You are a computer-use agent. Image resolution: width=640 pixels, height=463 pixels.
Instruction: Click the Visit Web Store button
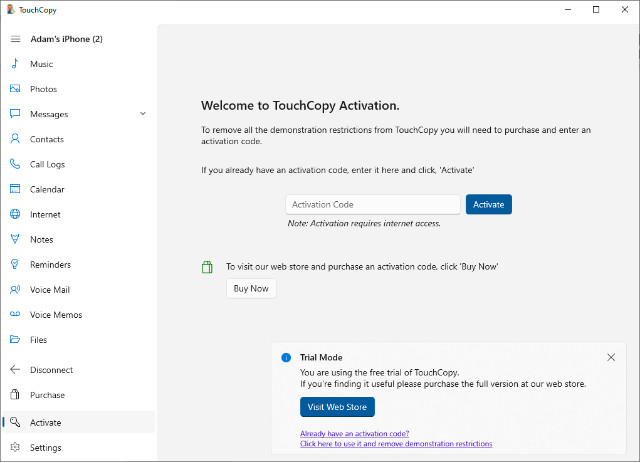(337, 407)
